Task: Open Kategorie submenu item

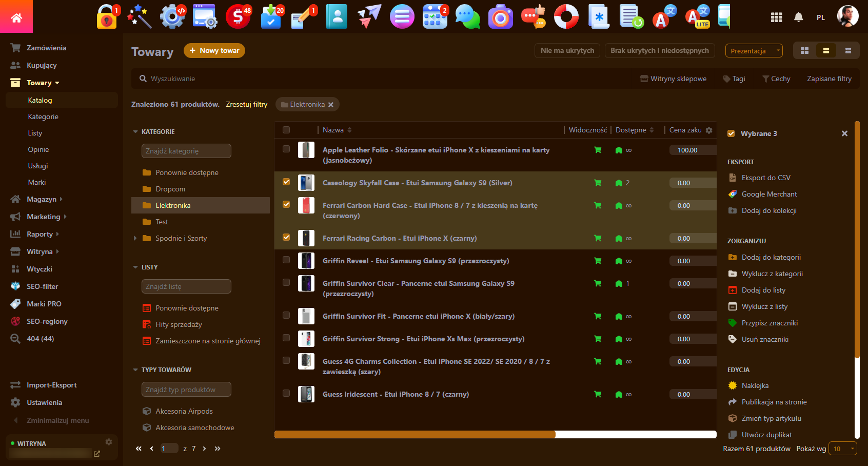Action: point(43,116)
